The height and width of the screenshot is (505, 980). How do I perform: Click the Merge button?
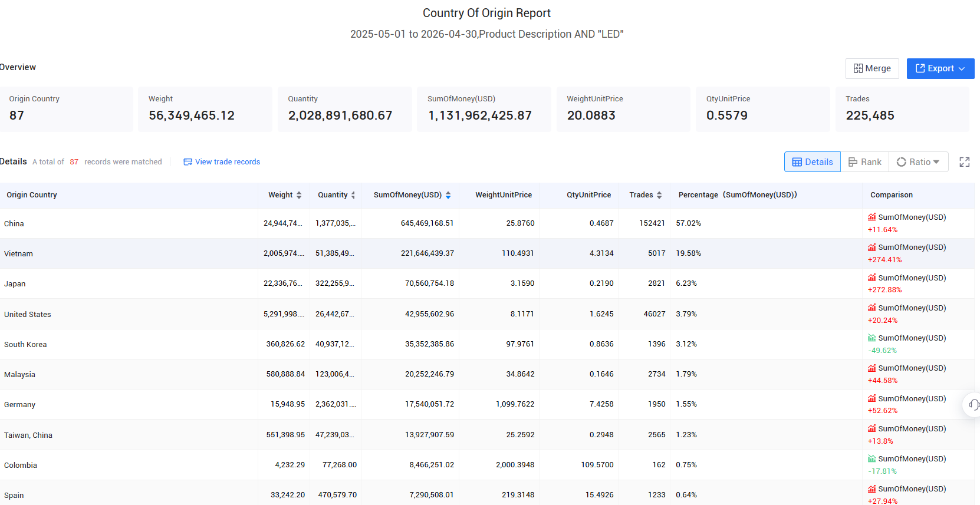pyautogui.click(x=872, y=68)
